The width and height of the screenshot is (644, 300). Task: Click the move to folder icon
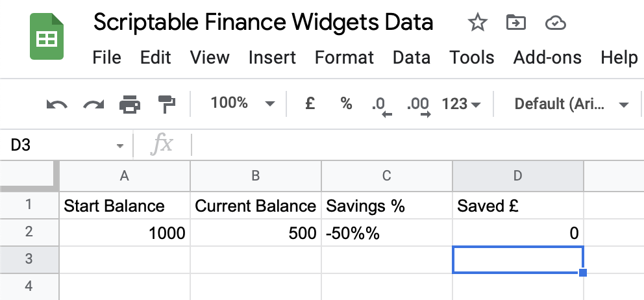point(516,23)
